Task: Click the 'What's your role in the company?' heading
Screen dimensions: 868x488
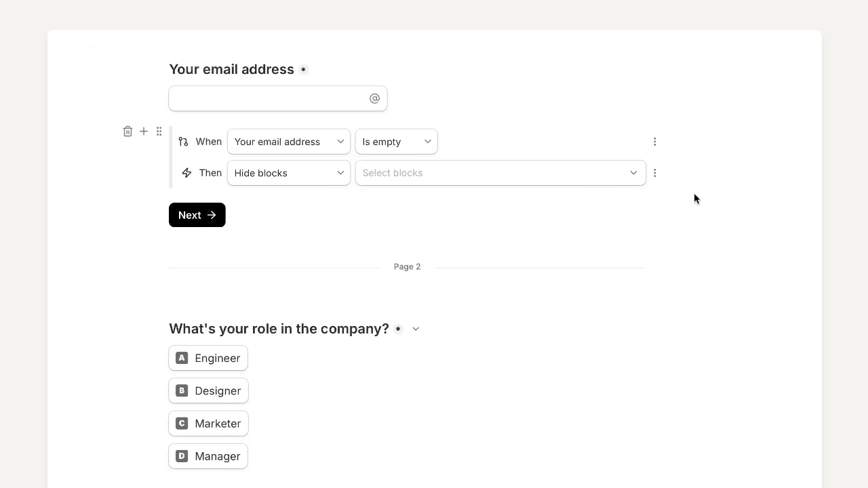Action: (279, 329)
